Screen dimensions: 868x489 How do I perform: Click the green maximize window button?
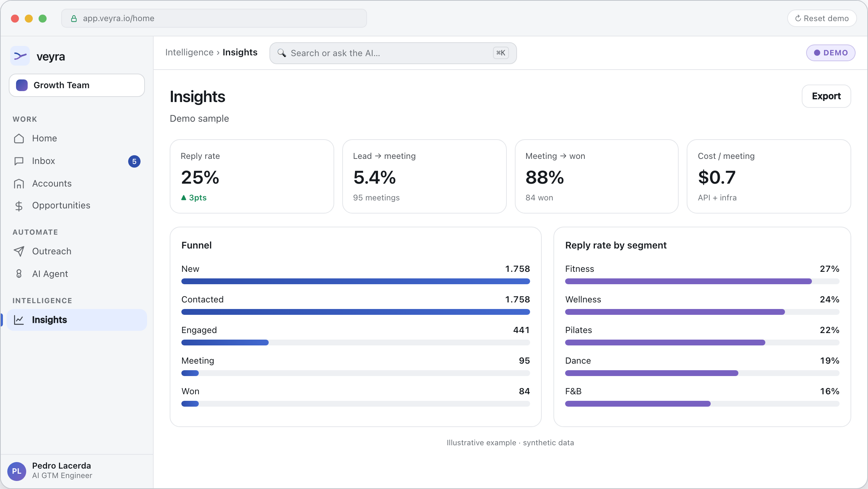(x=43, y=19)
